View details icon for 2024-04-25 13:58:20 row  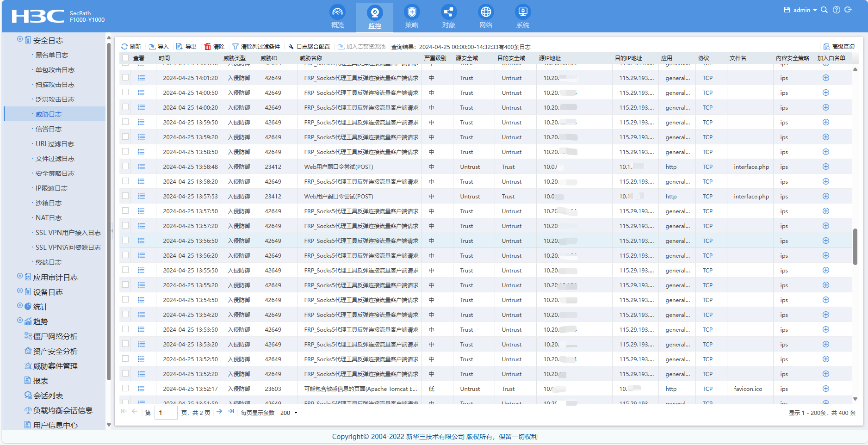tap(141, 181)
